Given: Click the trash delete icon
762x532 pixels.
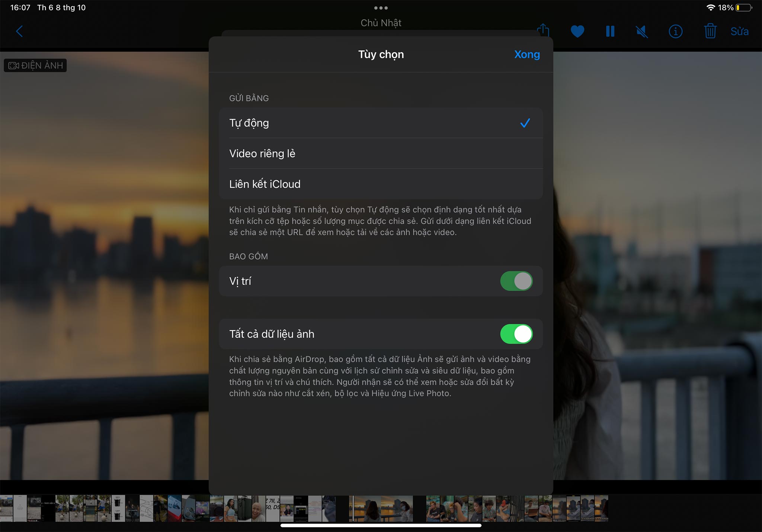Looking at the screenshot, I should (710, 31).
